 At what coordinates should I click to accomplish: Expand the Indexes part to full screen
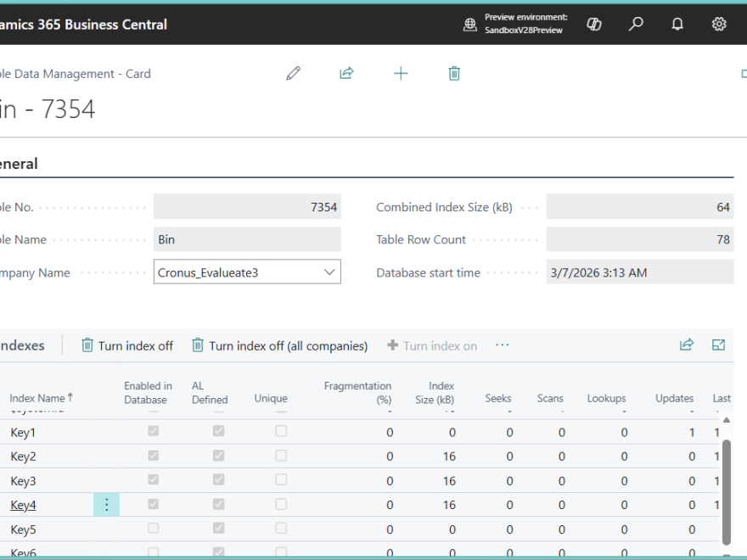point(719,345)
